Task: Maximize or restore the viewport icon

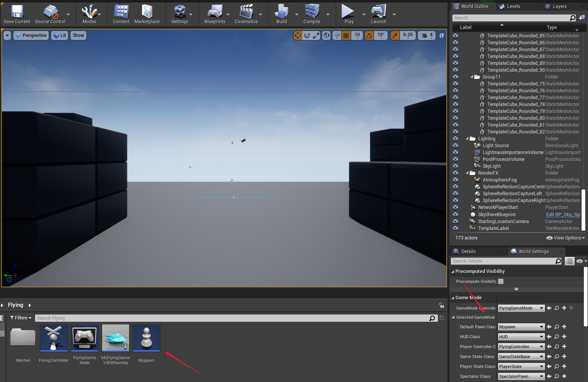Action: tap(442, 35)
